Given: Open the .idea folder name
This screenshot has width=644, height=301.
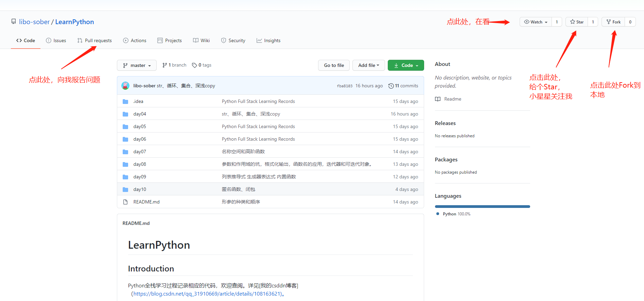Looking at the screenshot, I should 138,102.
